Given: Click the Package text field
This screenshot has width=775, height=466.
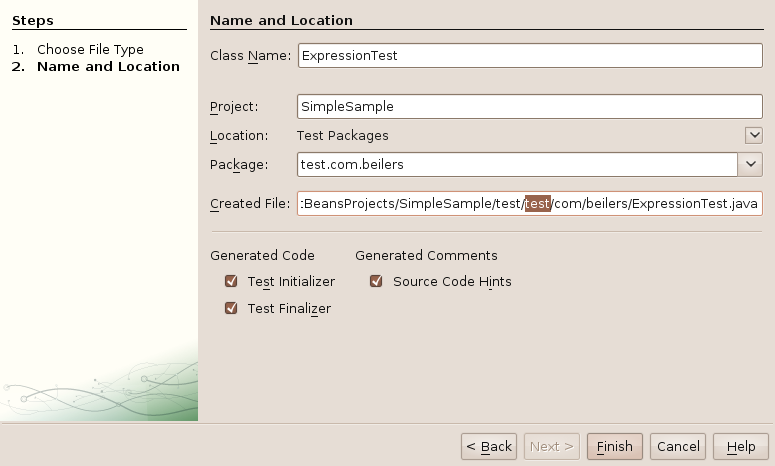Looking at the screenshot, I should pyautogui.click(x=517, y=164).
